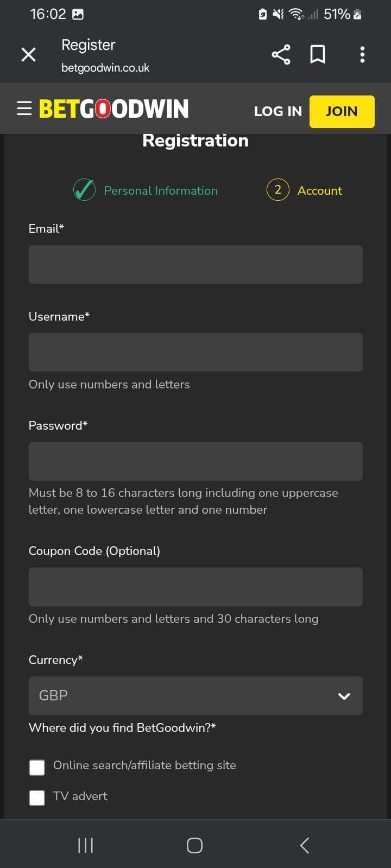Image resolution: width=391 pixels, height=868 pixels.
Task: Share this page via share icon
Action: tap(280, 54)
